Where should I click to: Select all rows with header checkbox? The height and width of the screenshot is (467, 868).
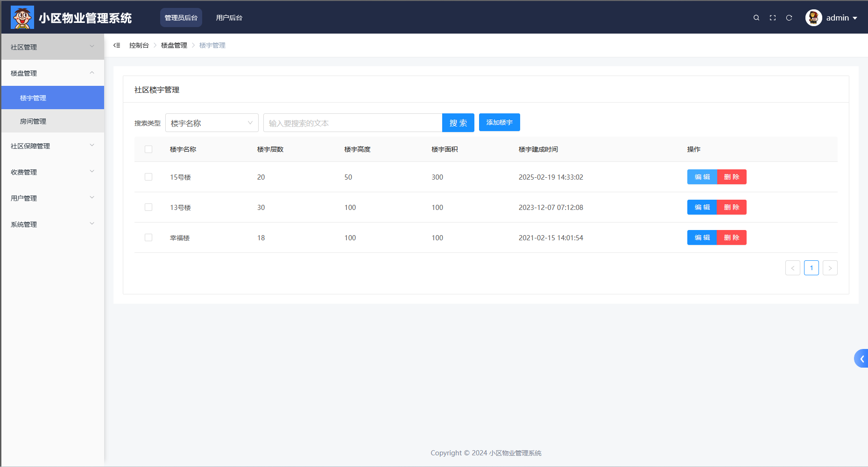[x=148, y=149]
